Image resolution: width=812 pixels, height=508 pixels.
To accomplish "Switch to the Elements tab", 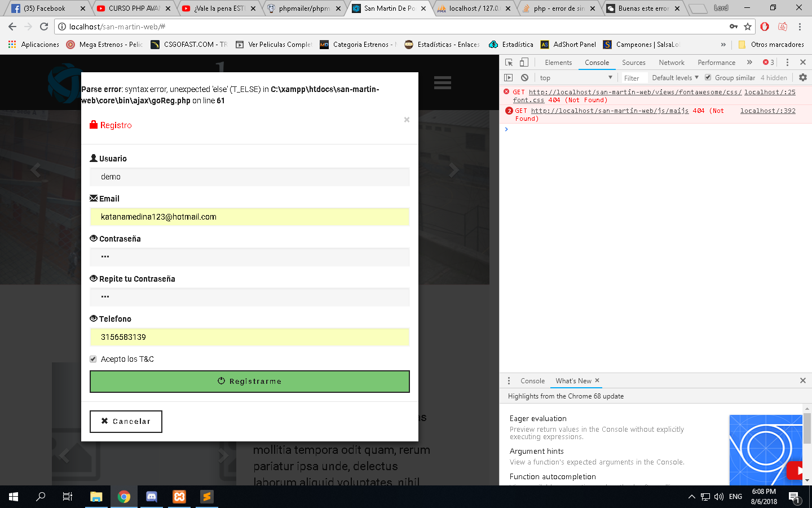I will pyautogui.click(x=558, y=63).
